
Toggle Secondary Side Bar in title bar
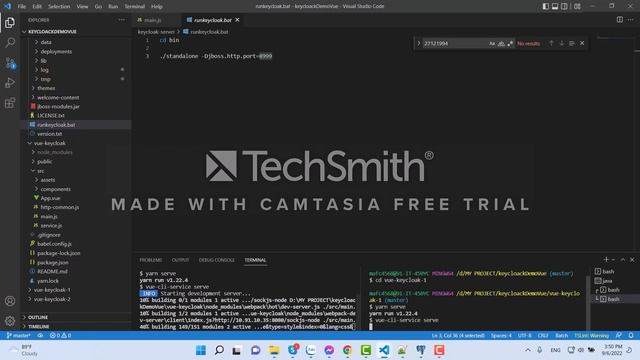(564, 6)
